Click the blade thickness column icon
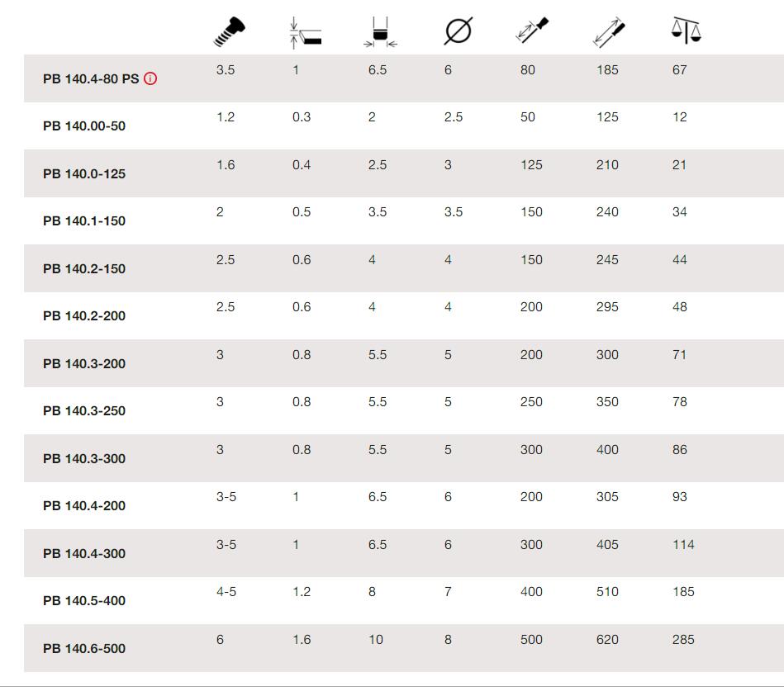Image resolution: width=784 pixels, height=696 pixels. pyautogui.click(x=306, y=32)
